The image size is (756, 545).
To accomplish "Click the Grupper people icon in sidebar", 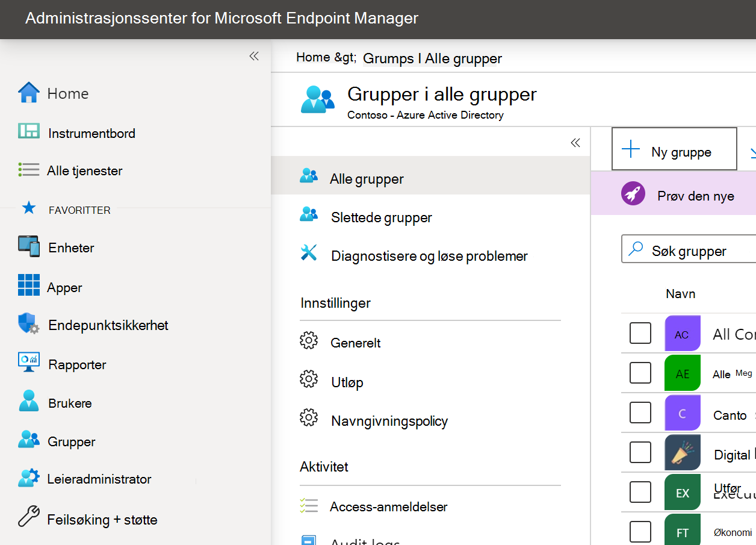I will click(29, 440).
